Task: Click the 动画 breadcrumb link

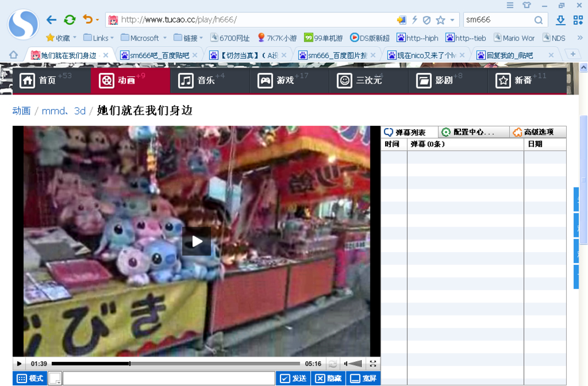Action: click(21, 110)
